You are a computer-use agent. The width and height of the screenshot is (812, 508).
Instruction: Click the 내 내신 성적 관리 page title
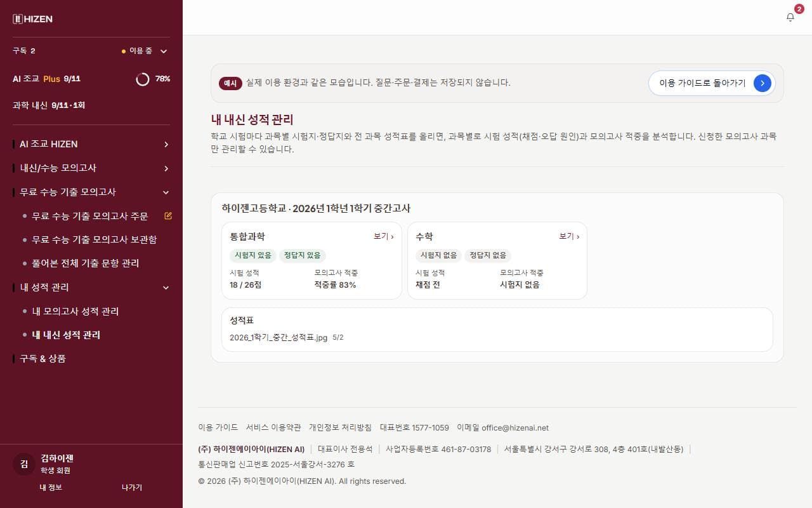coord(252,119)
